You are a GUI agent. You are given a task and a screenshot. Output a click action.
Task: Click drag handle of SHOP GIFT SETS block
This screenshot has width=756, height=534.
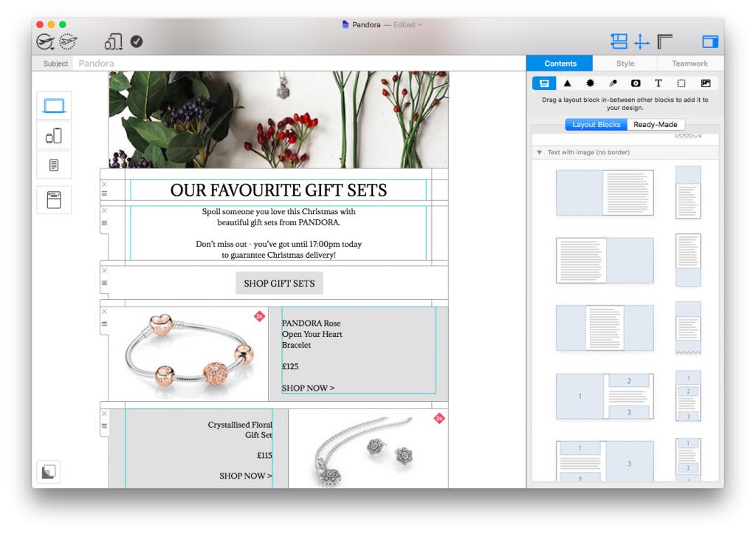104,283
